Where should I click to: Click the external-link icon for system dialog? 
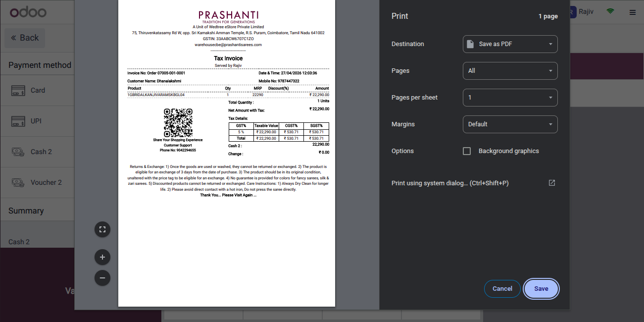(552, 183)
